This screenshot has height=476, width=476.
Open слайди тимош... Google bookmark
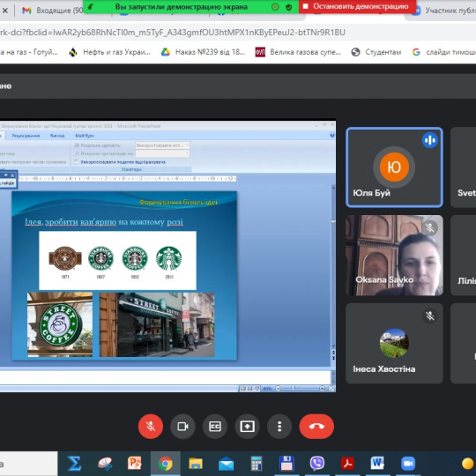[443, 52]
